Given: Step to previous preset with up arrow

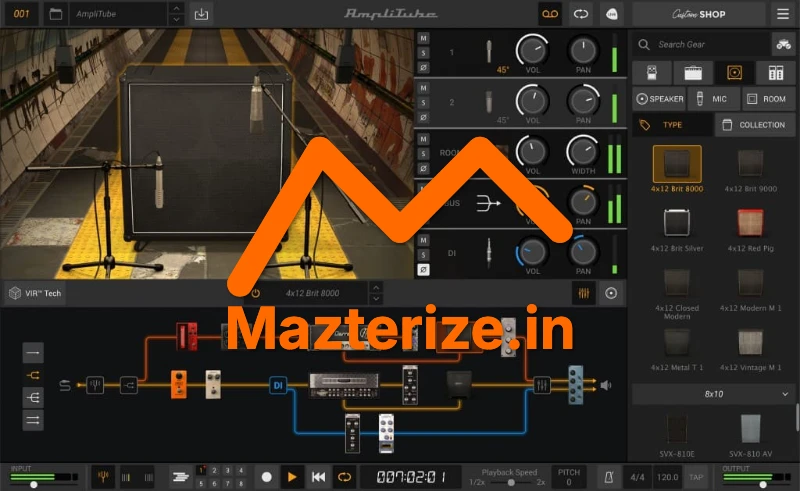Looking at the screenshot, I should (177, 8).
